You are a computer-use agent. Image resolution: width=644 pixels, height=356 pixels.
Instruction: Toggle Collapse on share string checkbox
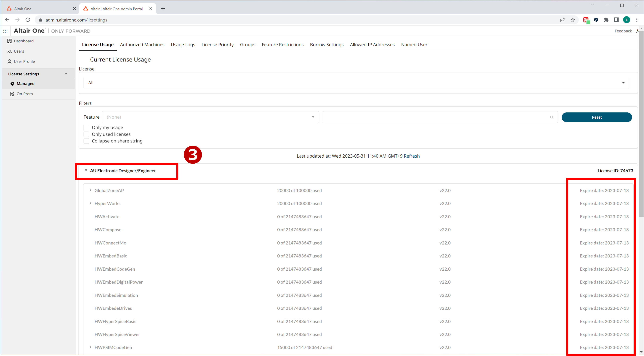[86, 141]
